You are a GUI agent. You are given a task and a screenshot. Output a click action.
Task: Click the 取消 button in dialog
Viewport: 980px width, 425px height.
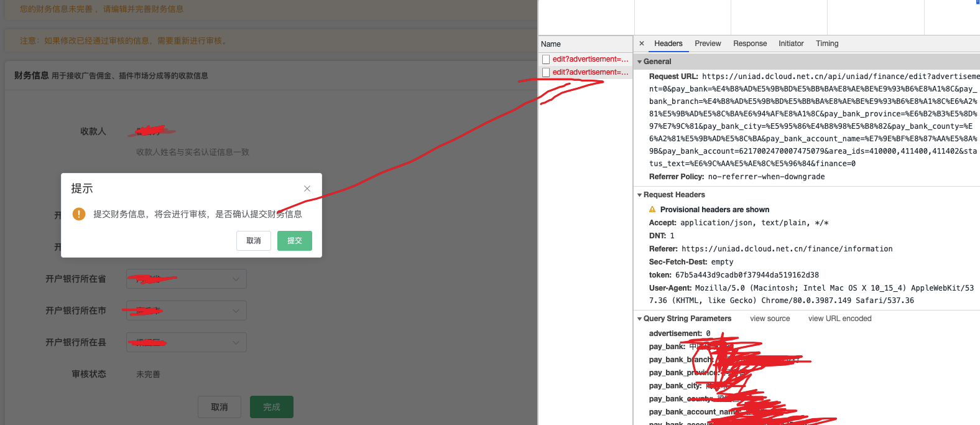point(254,241)
